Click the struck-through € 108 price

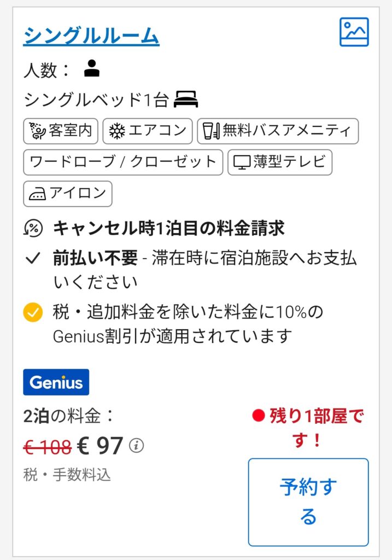[x=48, y=446]
